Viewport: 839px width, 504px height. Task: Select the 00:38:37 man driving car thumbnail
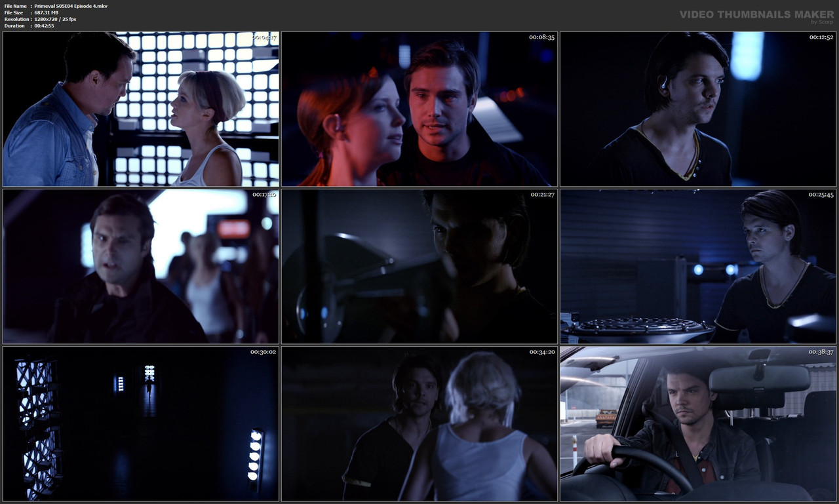[697, 423]
